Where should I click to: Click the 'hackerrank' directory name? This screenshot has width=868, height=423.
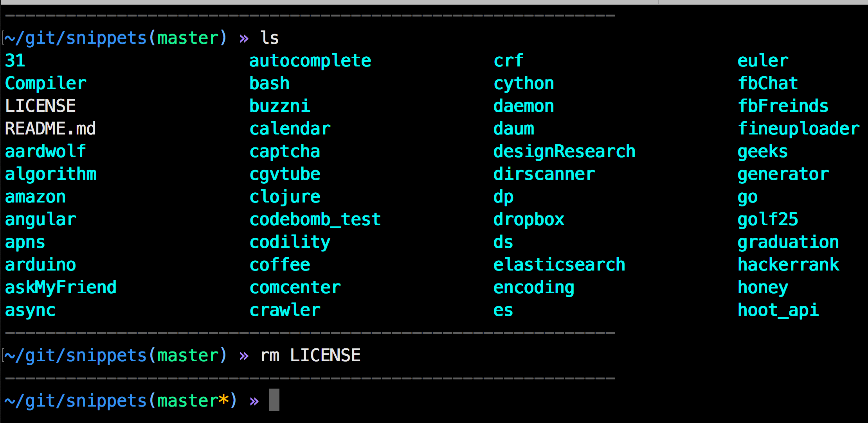coord(788,265)
